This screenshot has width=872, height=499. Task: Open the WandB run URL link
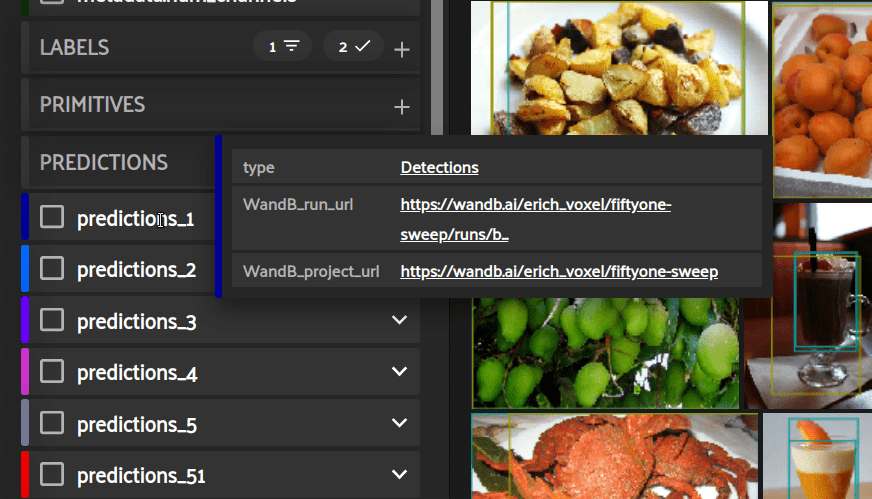tap(536, 219)
